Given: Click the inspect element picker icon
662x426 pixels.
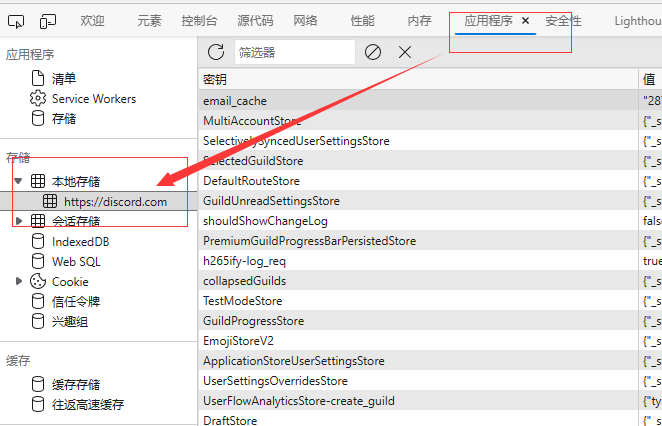Looking at the screenshot, I should pos(19,20).
